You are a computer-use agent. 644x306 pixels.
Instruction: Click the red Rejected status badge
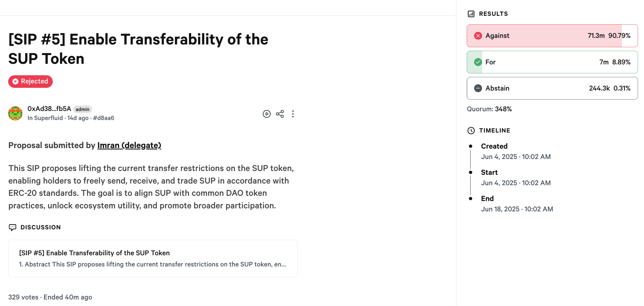pos(30,82)
